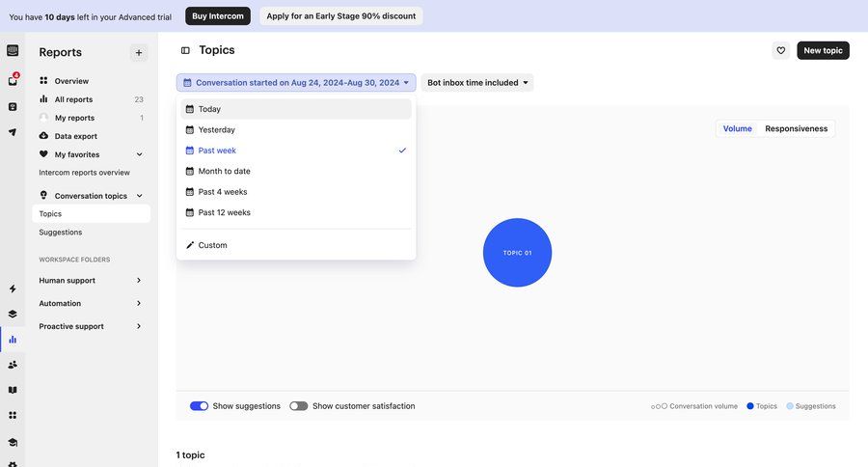This screenshot has width=868, height=467.
Task: Click Buy Intercom button
Action: [218, 16]
